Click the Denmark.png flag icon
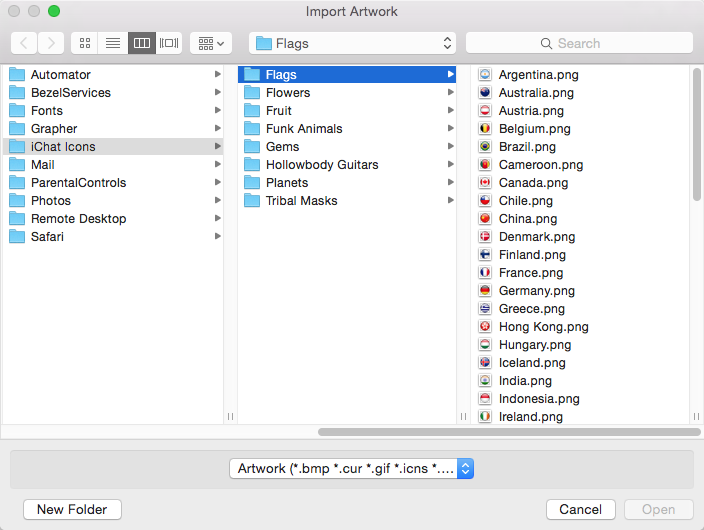Image resolution: width=704 pixels, height=530 pixels. [485, 236]
